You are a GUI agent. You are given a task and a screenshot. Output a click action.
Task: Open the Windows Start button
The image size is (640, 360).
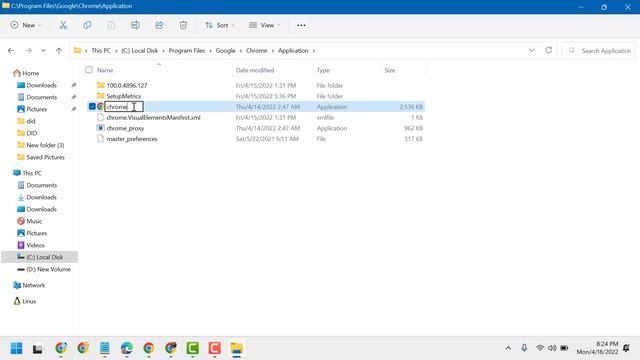point(16,348)
